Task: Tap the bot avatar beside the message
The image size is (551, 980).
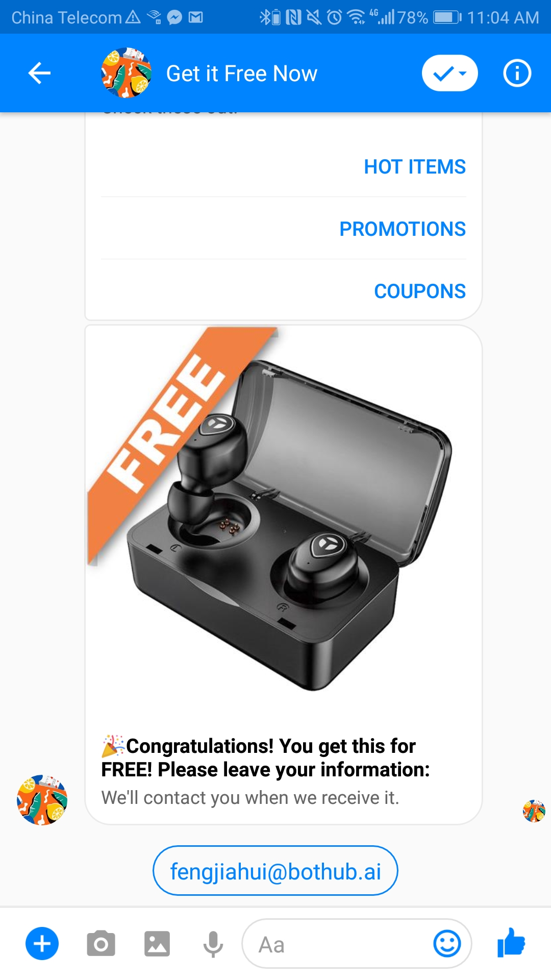Action: click(42, 800)
